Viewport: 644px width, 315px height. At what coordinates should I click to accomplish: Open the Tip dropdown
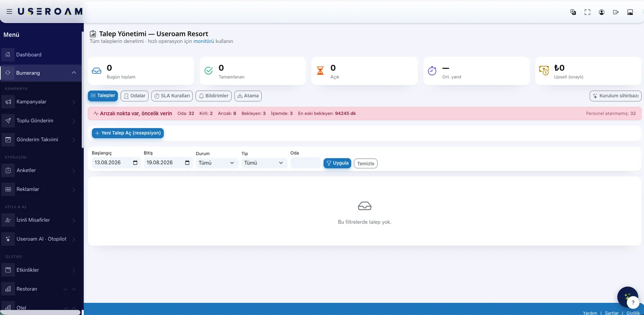[264, 163]
